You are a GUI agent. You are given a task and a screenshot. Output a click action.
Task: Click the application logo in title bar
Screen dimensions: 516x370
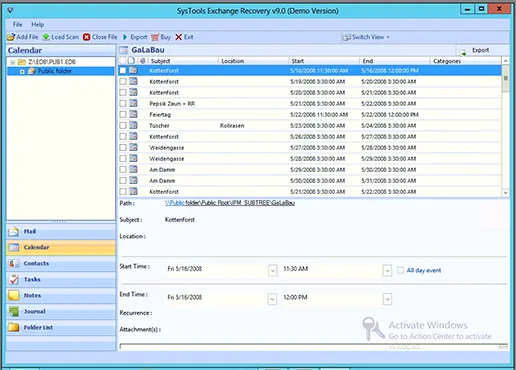10,11
